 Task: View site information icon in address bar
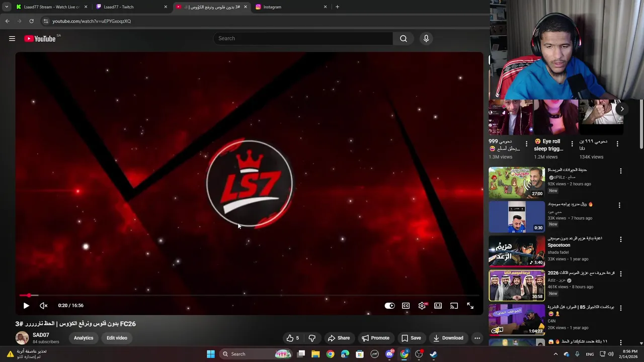click(46, 21)
